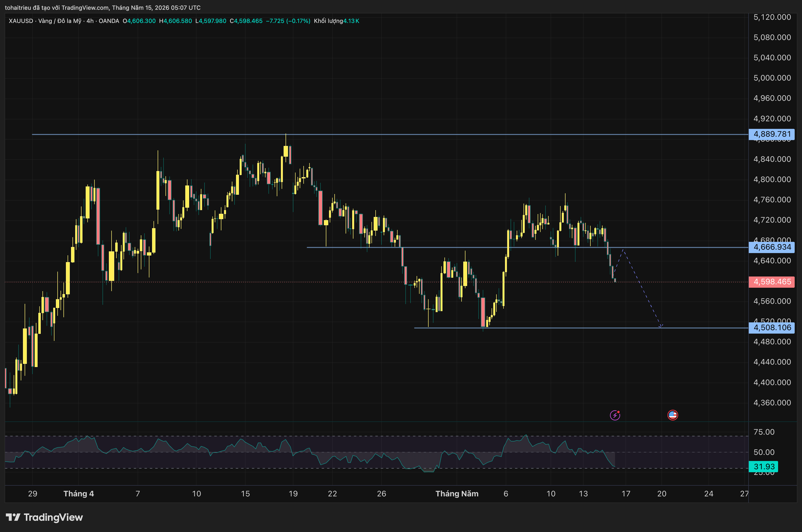Select the 4,508.106 price label
802x532 pixels.
tap(772, 327)
